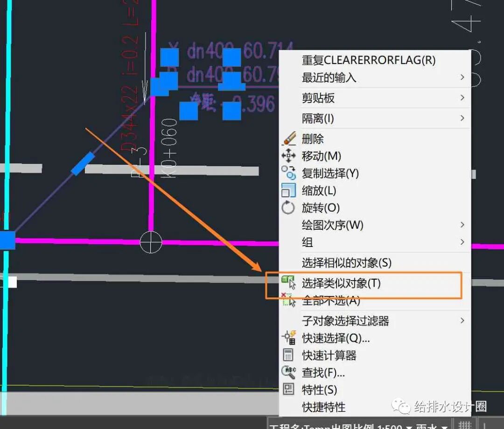
Task: Click the 净距 0.396 annotation text
Action: [232, 103]
